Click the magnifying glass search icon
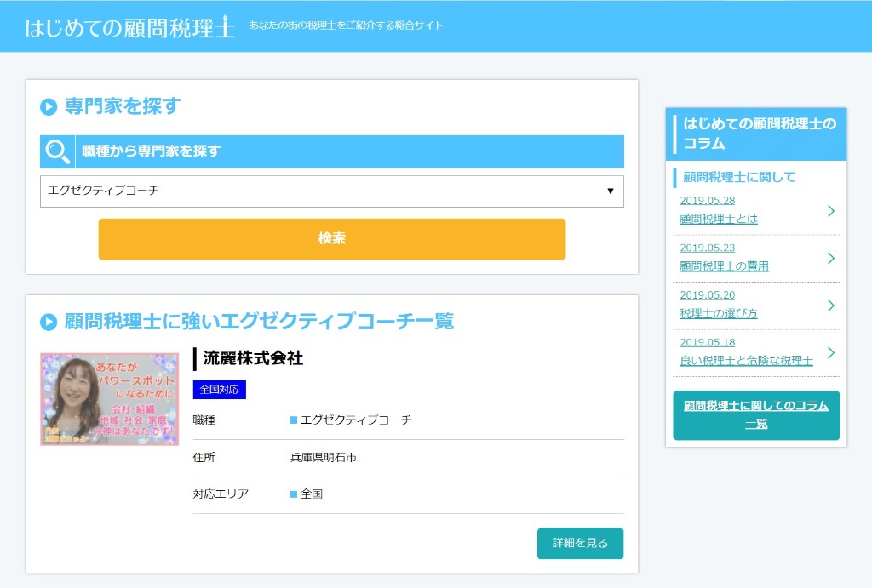 [57, 151]
